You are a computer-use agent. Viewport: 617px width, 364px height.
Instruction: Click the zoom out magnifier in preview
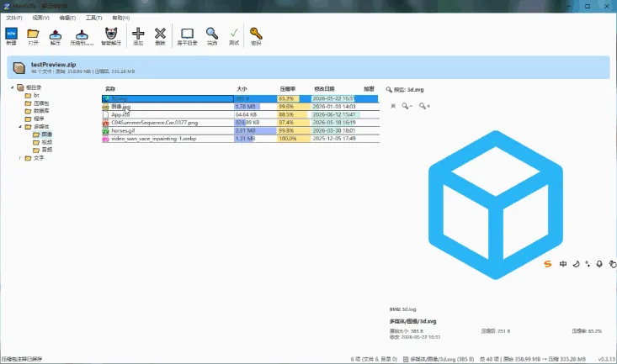point(407,106)
